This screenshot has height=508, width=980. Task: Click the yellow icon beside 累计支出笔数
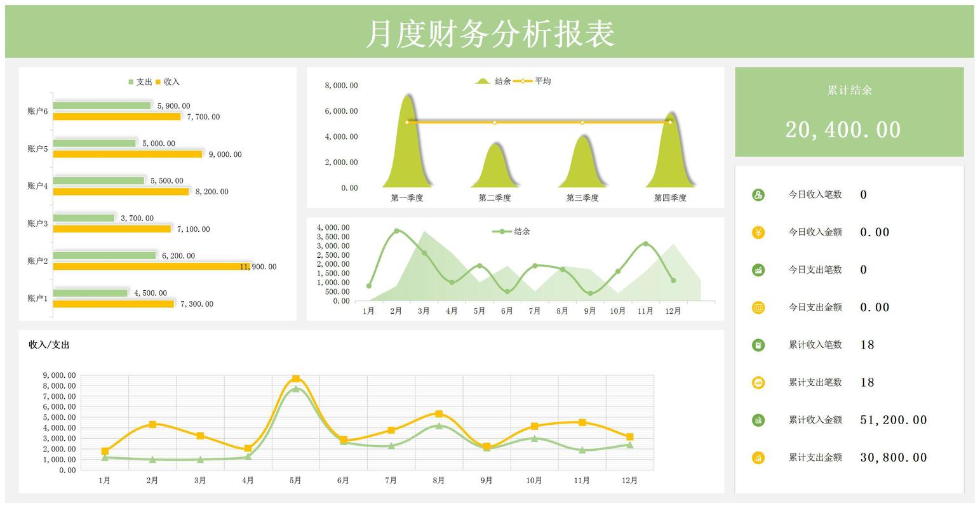(x=758, y=382)
